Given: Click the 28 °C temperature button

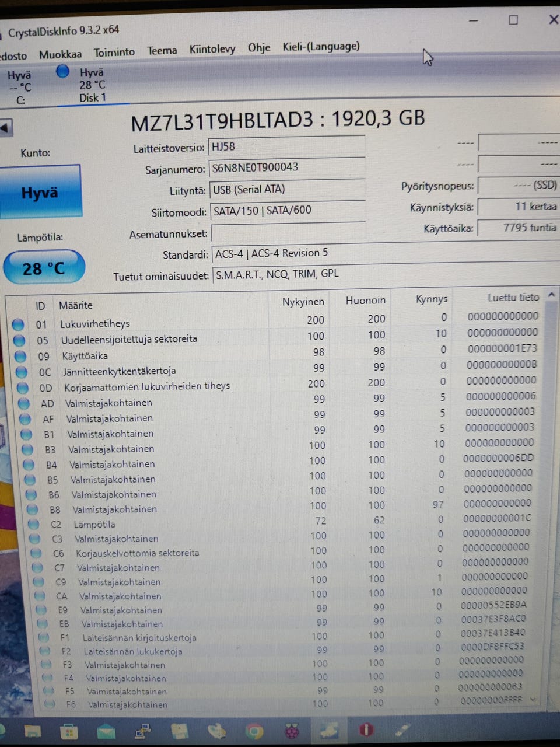Looking at the screenshot, I should point(44,268).
